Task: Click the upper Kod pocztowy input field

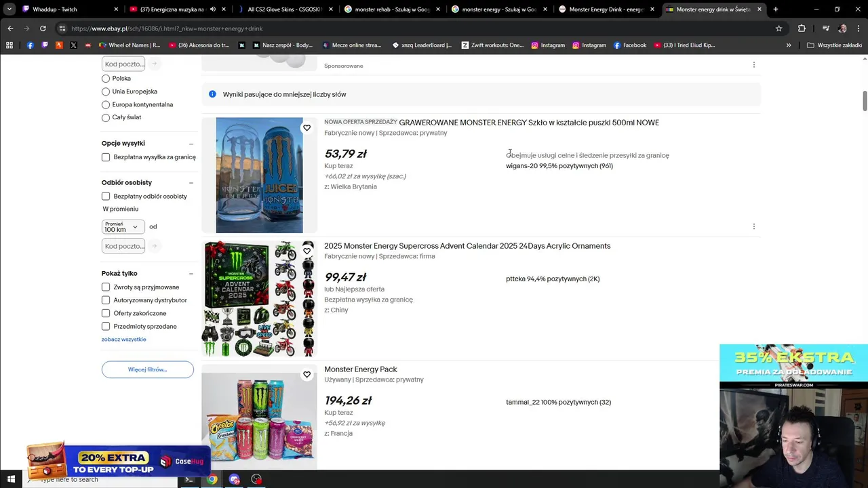Action: 123,64
